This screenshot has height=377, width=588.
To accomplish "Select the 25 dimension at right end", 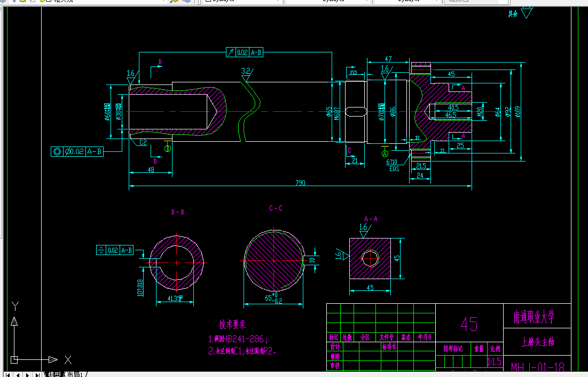I will point(460,145).
